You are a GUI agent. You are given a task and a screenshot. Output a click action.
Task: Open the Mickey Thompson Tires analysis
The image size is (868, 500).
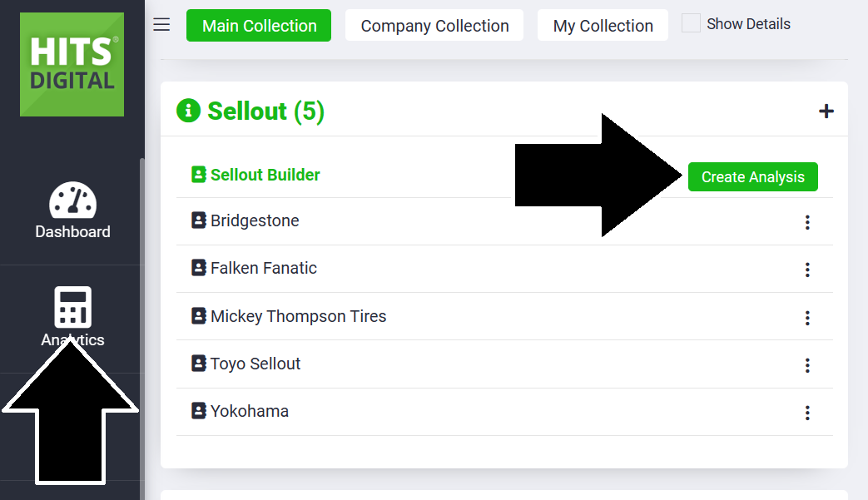click(298, 316)
